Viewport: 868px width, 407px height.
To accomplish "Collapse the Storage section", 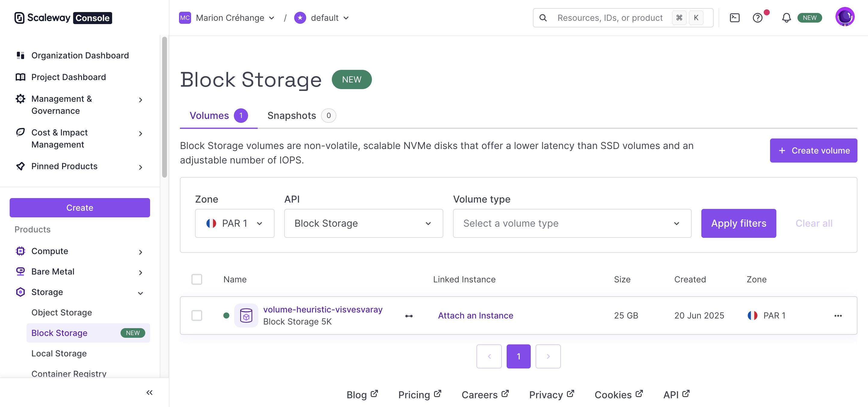I will click(140, 293).
